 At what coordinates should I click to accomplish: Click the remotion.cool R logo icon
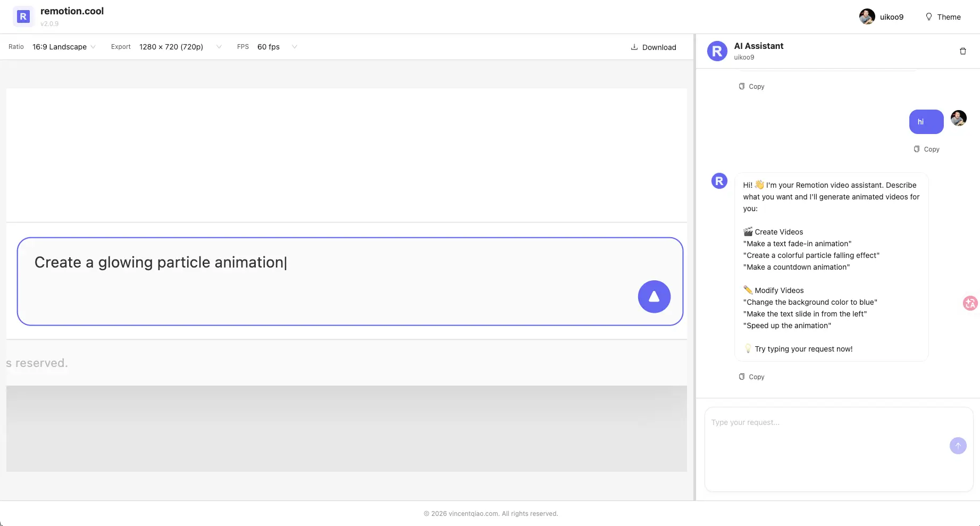pos(23,16)
